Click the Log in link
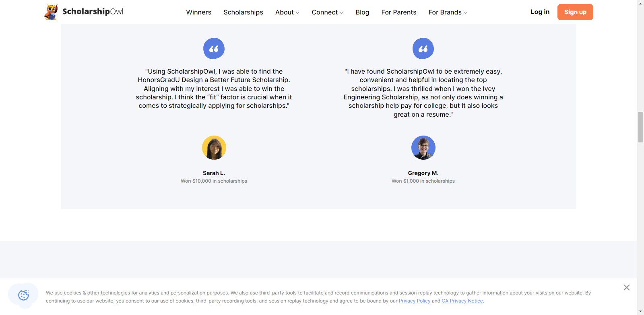The width and height of the screenshot is (644, 315). coord(540,12)
